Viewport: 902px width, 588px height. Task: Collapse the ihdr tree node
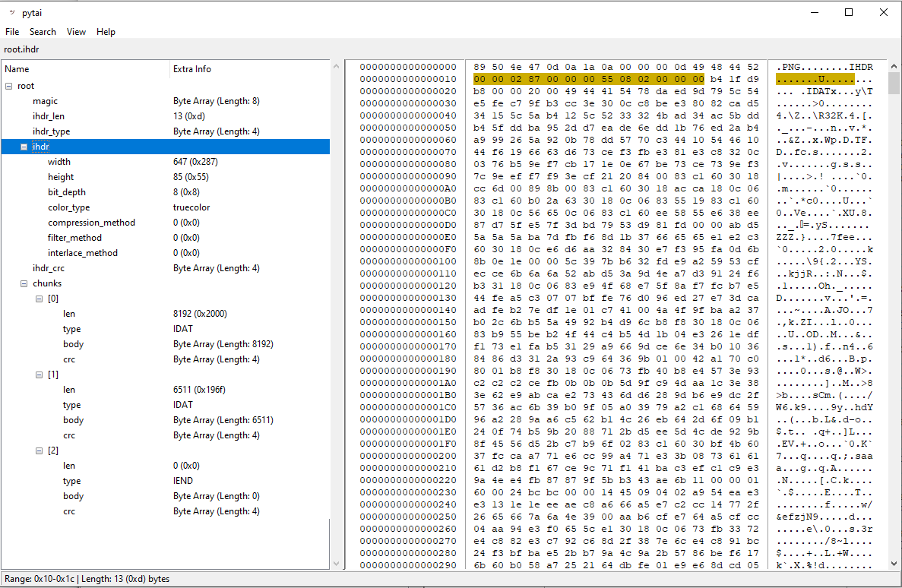coord(24,147)
